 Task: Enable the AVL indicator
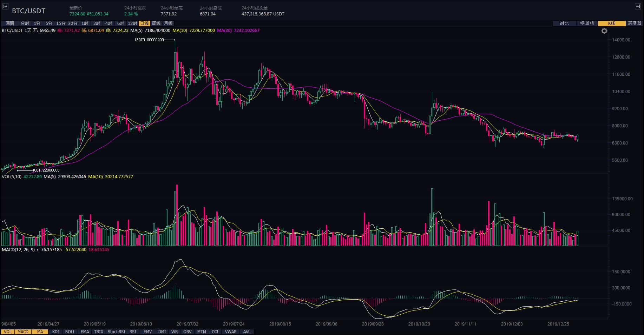pyautogui.click(x=247, y=332)
